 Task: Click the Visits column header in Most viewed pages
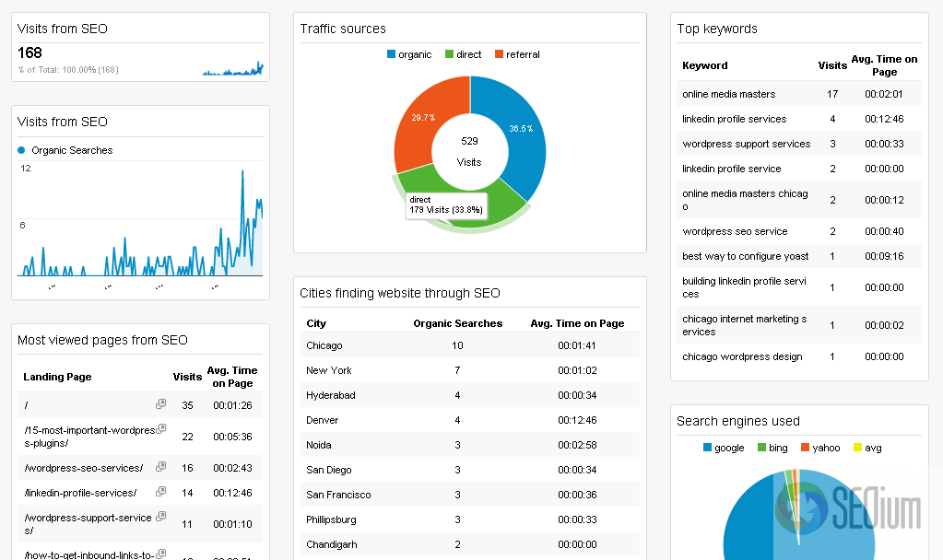click(x=187, y=377)
